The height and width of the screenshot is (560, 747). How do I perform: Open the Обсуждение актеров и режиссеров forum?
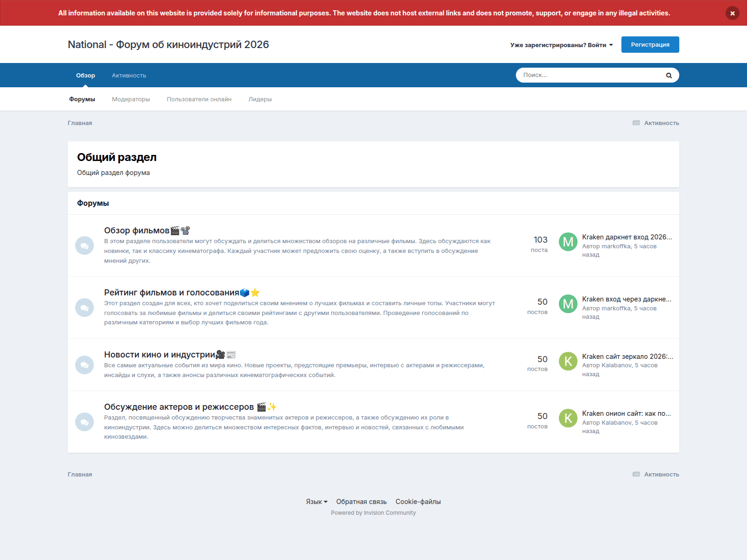179,407
